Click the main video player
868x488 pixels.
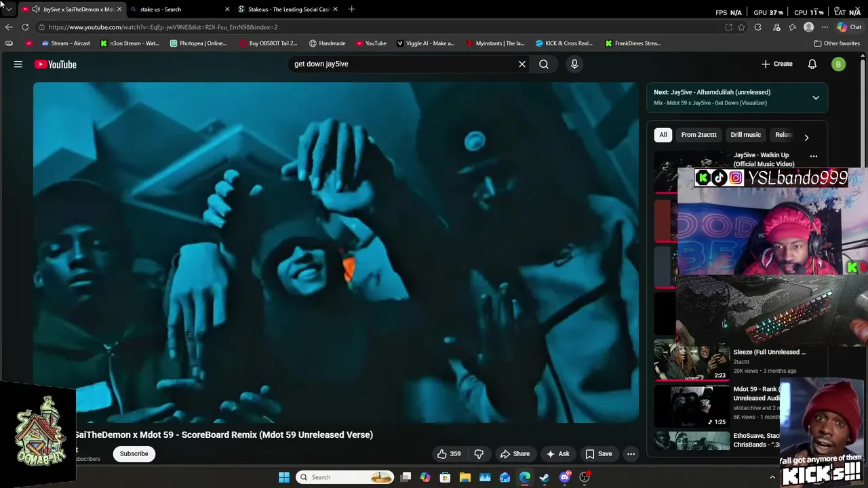pos(336,253)
